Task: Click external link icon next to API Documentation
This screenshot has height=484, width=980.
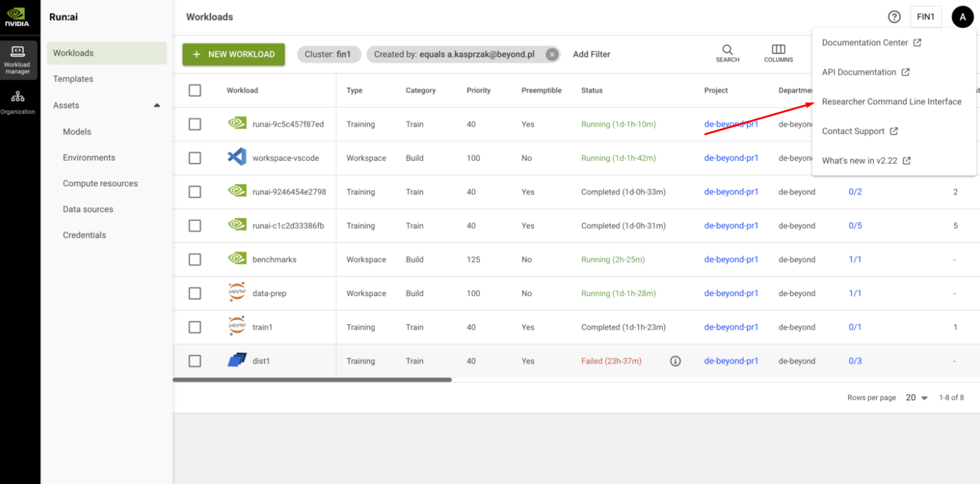Action: click(x=906, y=72)
